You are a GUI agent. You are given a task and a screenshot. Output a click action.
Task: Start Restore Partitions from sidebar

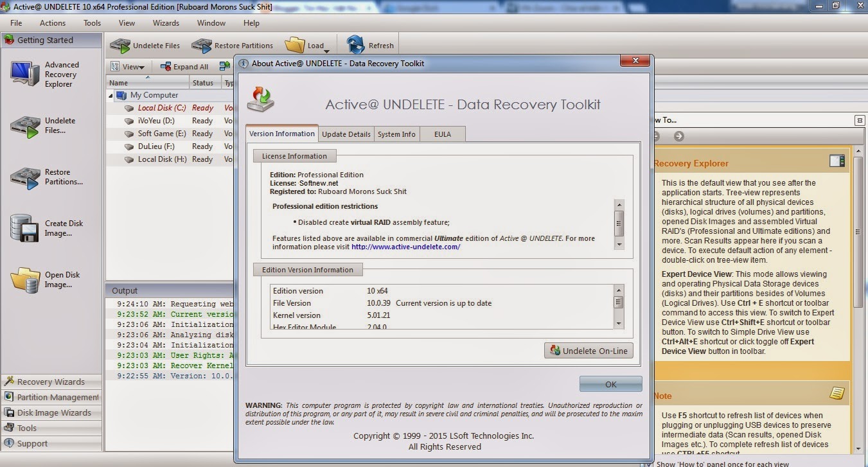[46, 177]
